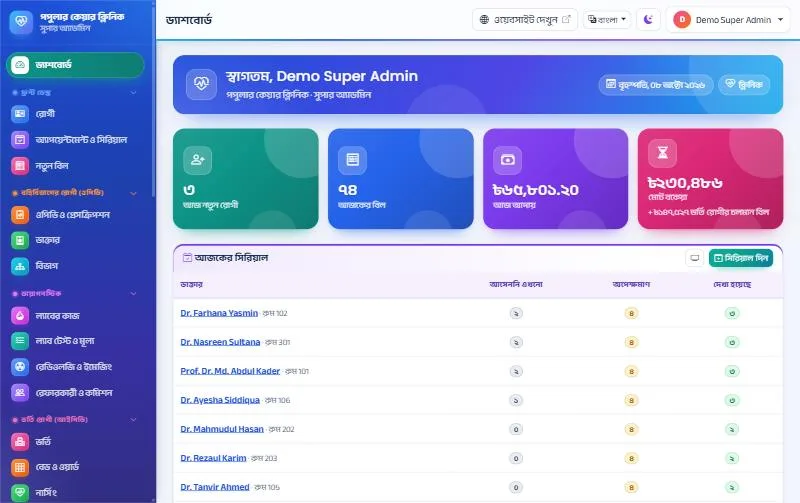Click the নার্সিং sidebar icon
This screenshot has height=503, width=800.
pyautogui.click(x=20, y=492)
